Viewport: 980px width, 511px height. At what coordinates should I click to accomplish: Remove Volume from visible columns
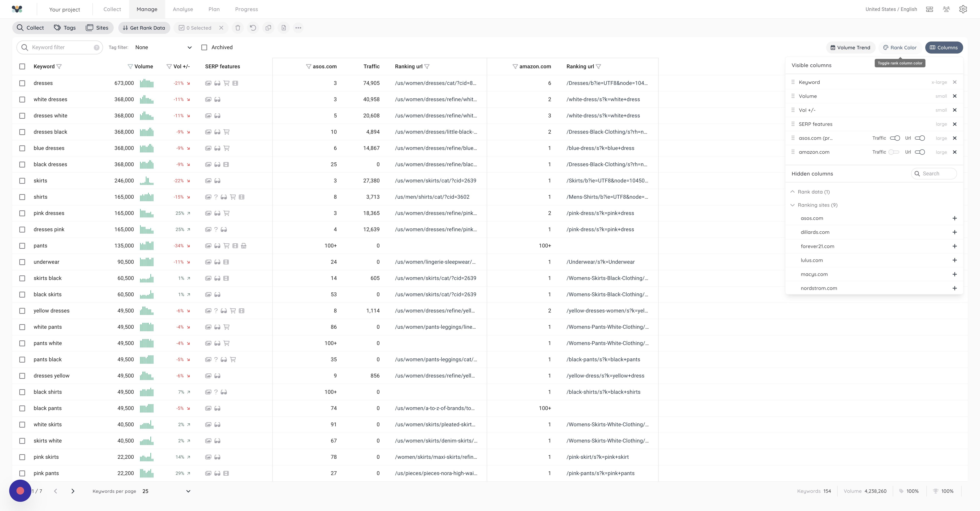tap(955, 96)
